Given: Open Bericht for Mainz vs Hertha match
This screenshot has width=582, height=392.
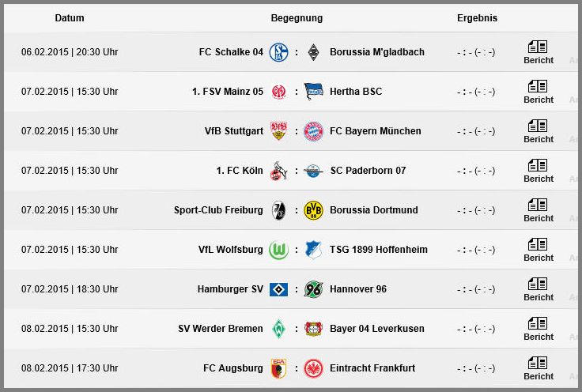Looking at the screenshot, I should pyautogui.click(x=539, y=92).
